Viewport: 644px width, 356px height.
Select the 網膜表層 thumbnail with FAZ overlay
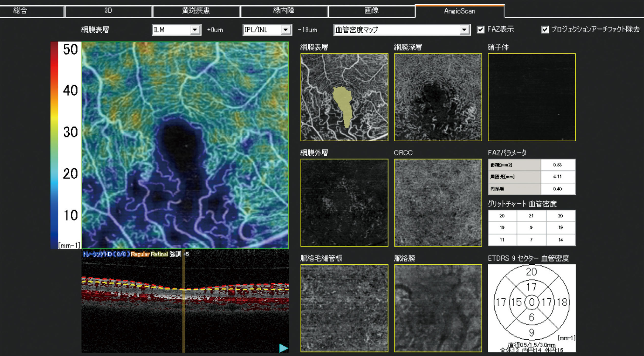344,97
